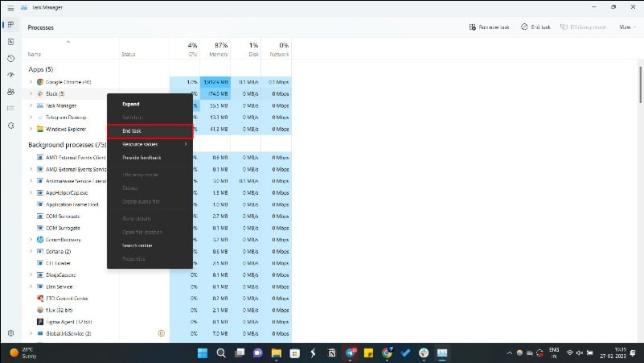
Task: Open the clock and date flyout
Action: (x=613, y=353)
